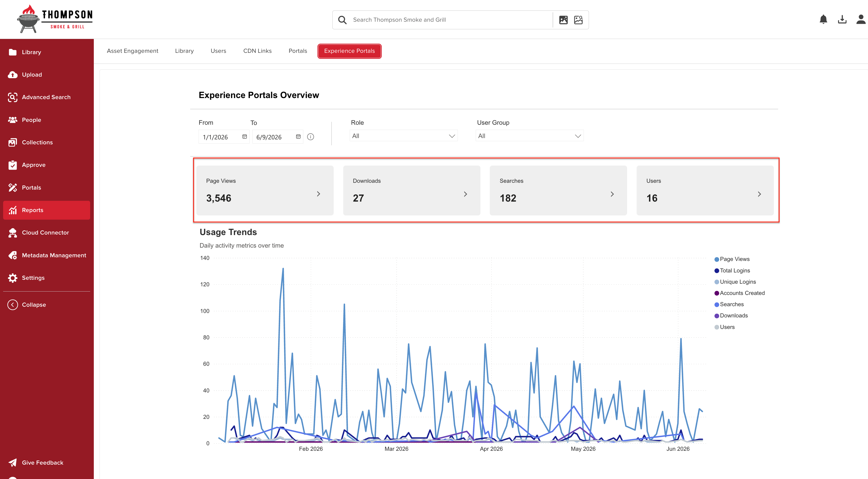Open Advanced Search icon in sidebar

[13, 97]
